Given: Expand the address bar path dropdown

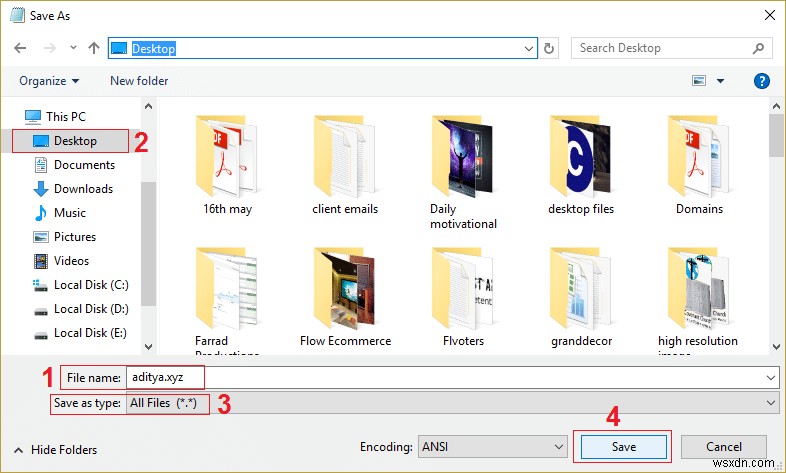Looking at the screenshot, I should 528,49.
